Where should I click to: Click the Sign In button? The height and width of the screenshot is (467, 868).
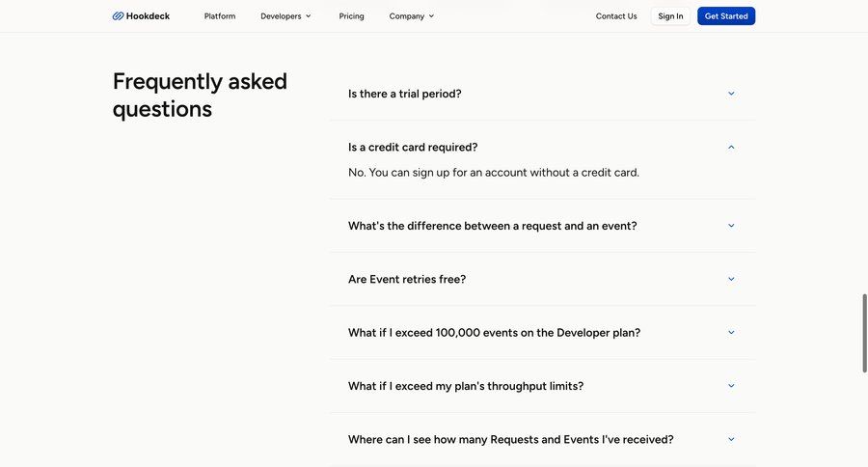(670, 16)
